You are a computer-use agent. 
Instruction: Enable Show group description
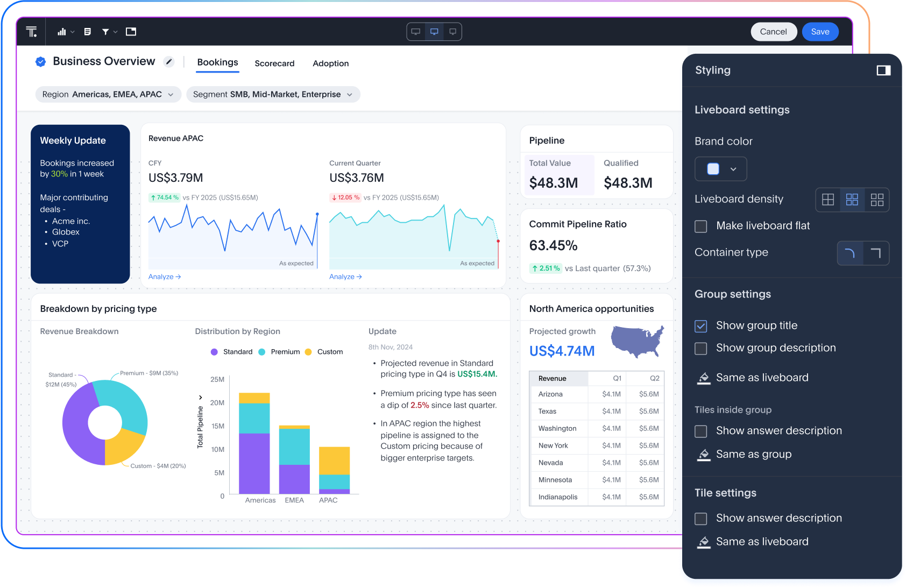coord(700,349)
